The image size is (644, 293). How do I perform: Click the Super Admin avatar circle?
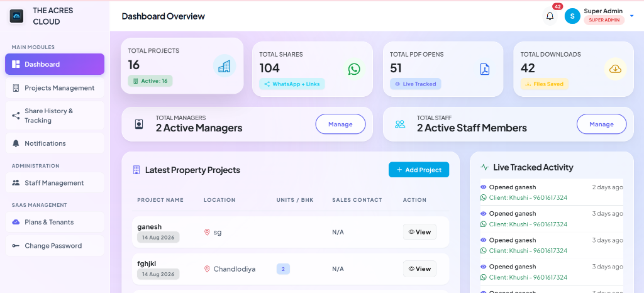tap(572, 16)
